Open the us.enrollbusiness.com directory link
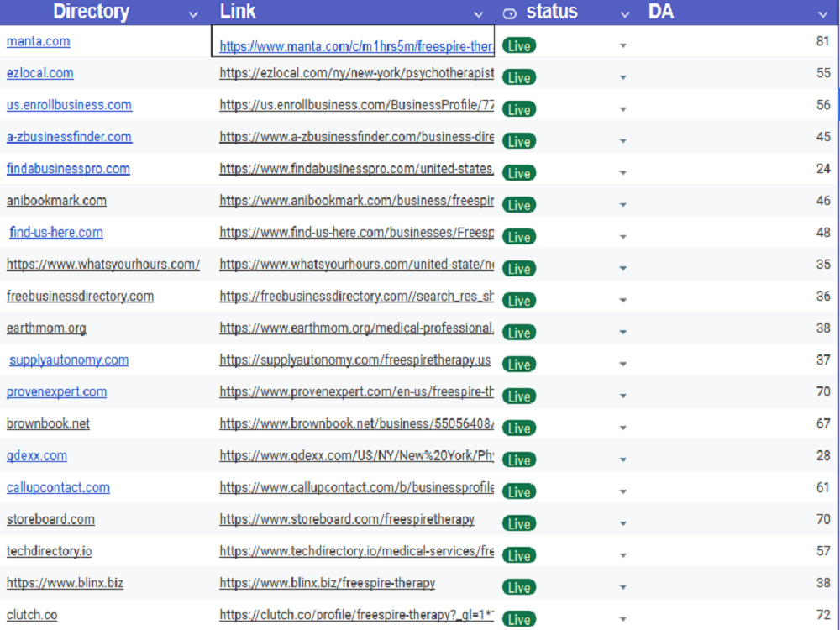 69,105
